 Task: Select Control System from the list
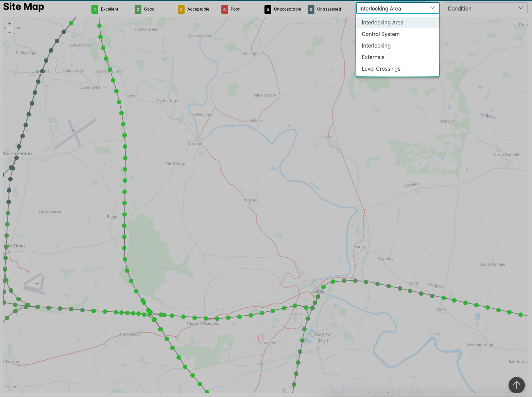coord(380,34)
